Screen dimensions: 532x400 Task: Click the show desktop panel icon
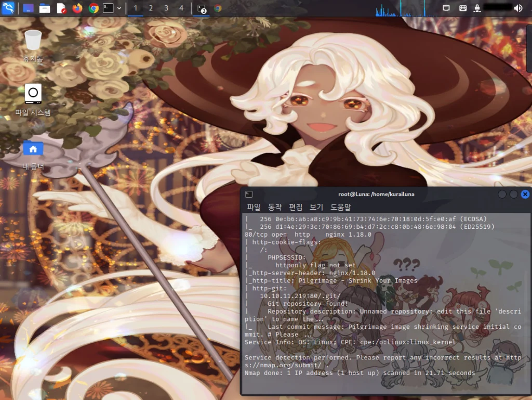pyautogui.click(x=28, y=8)
